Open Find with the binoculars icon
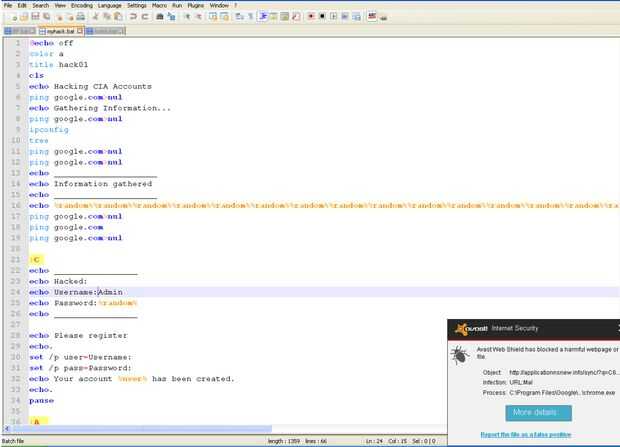Screen dimensions: 620x447 (160, 17)
